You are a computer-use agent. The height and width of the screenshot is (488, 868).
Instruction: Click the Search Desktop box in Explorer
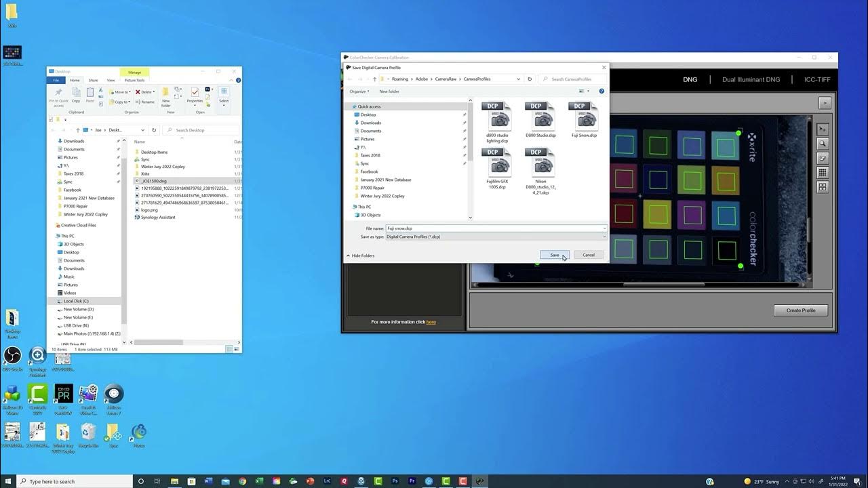202,130
